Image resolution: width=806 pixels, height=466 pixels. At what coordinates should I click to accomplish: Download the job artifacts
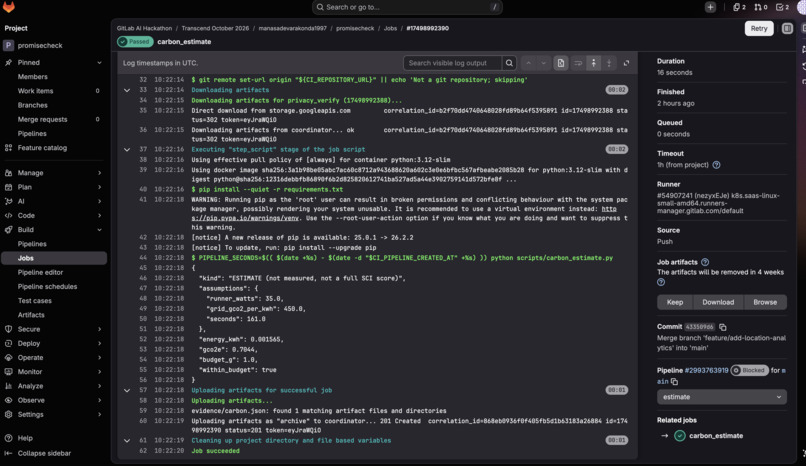point(718,303)
